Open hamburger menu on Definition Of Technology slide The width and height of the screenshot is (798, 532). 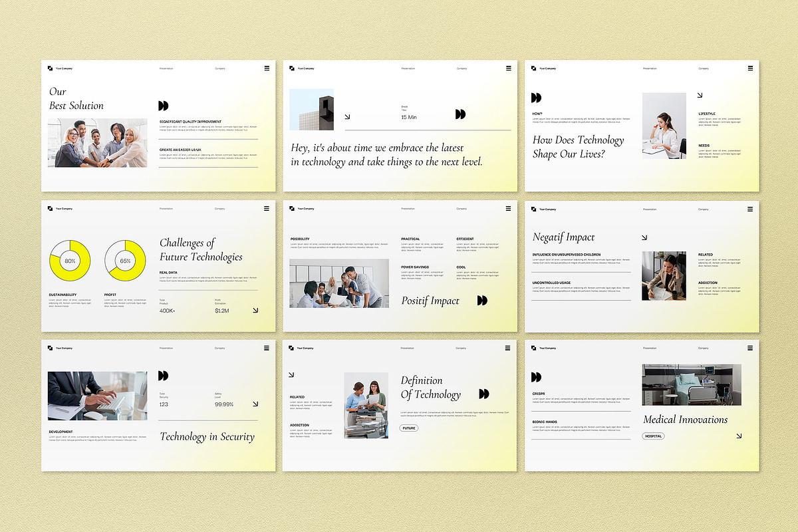click(x=509, y=348)
